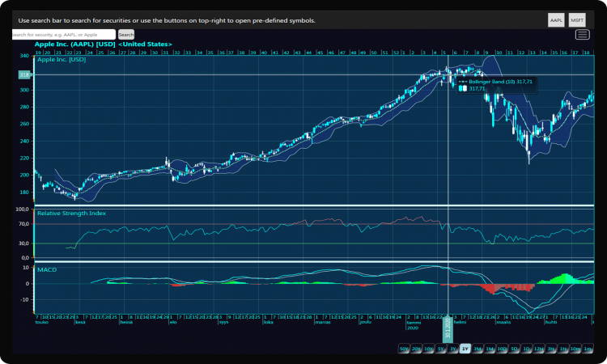Switch to the 10m time range

click(575, 349)
